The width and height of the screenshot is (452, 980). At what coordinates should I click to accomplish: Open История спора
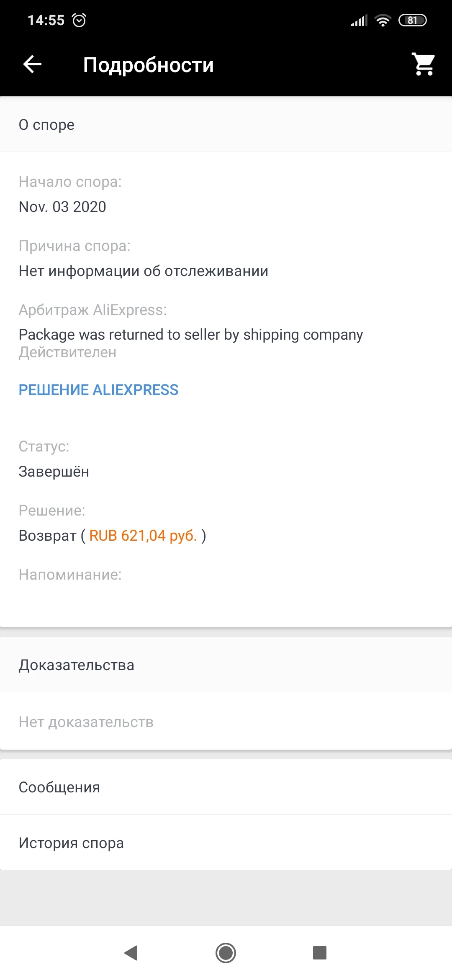(71, 843)
